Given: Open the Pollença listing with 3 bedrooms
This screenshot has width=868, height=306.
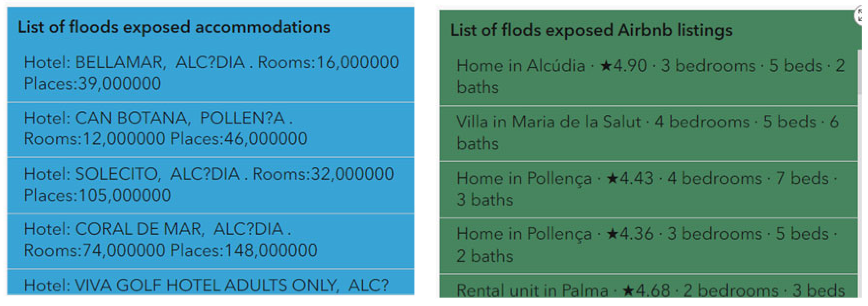Looking at the screenshot, I should (x=648, y=245).
